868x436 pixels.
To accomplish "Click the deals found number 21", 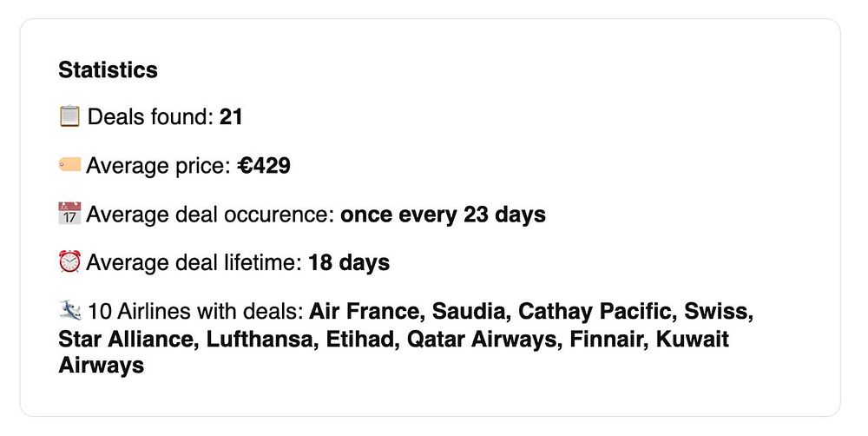I will tap(231, 116).
